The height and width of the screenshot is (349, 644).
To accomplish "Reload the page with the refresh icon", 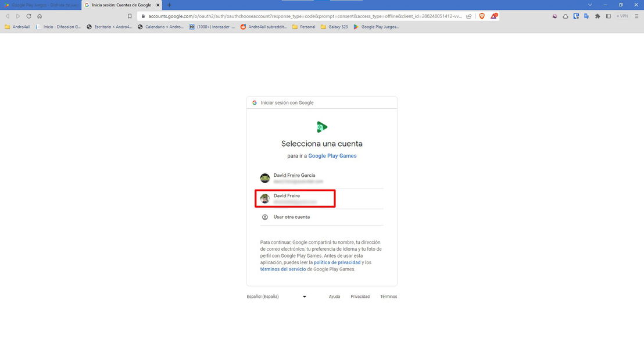I will pos(28,16).
